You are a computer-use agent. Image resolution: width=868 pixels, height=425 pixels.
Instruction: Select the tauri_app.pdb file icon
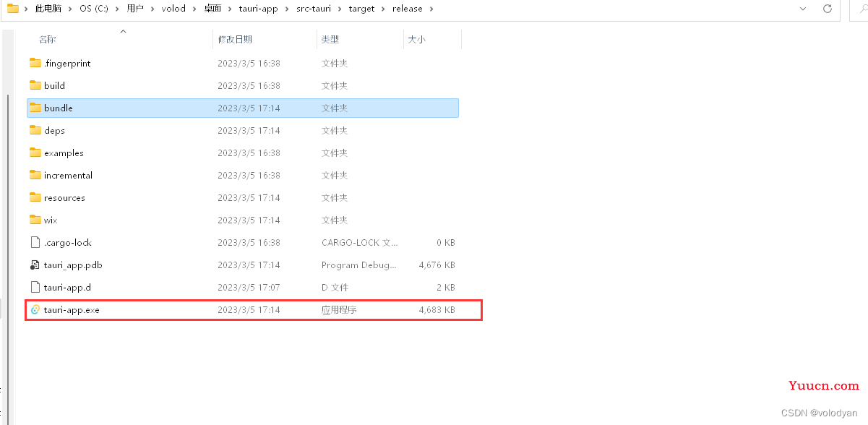[35, 265]
